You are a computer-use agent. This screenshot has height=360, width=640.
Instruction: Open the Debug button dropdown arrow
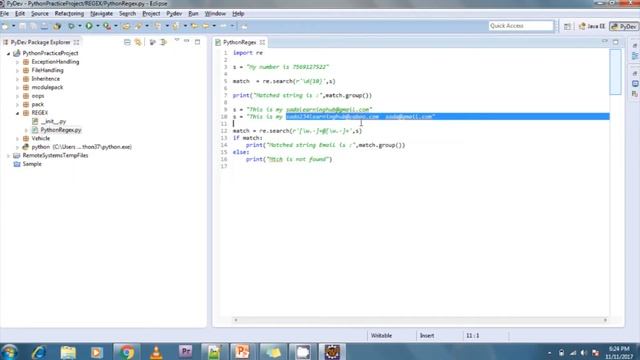click(x=80, y=26)
